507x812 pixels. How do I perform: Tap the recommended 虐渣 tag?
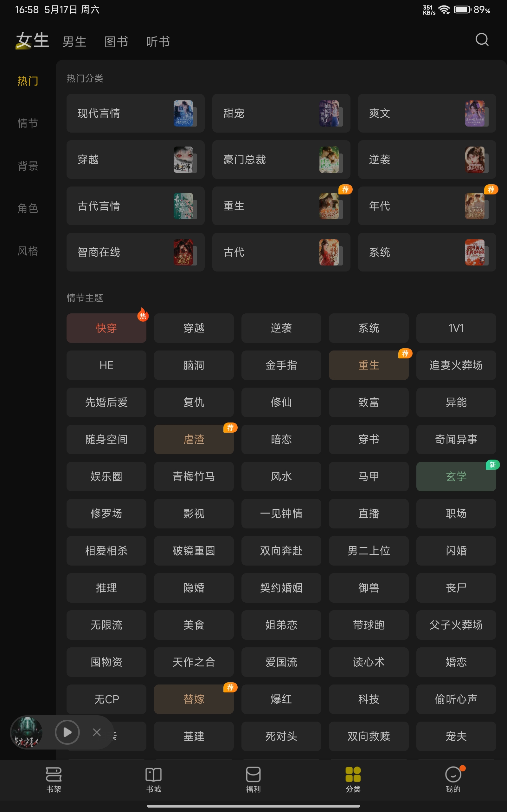194,439
